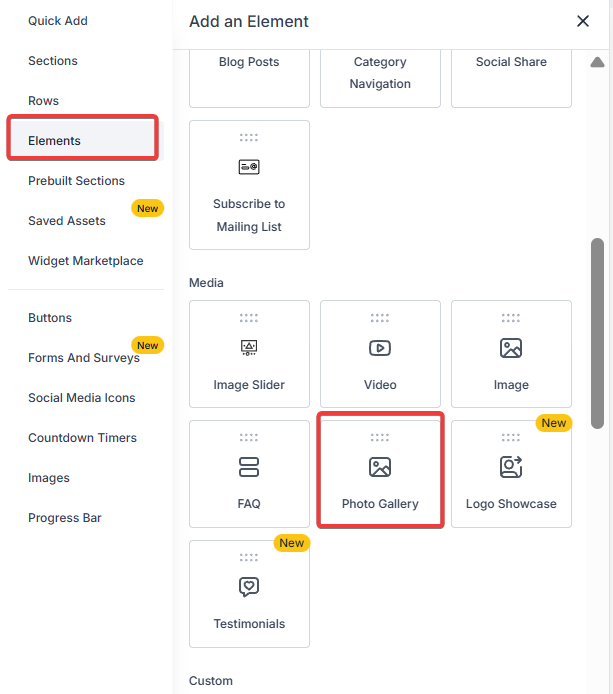
Task: Open the Widget Marketplace
Action: (86, 261)
